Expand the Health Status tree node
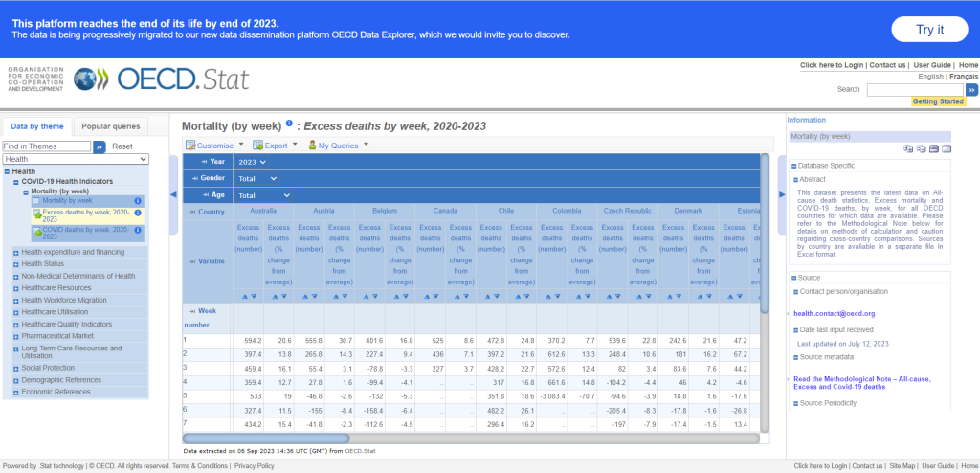This screenshot has width=980, height=473. click(16, 263)
